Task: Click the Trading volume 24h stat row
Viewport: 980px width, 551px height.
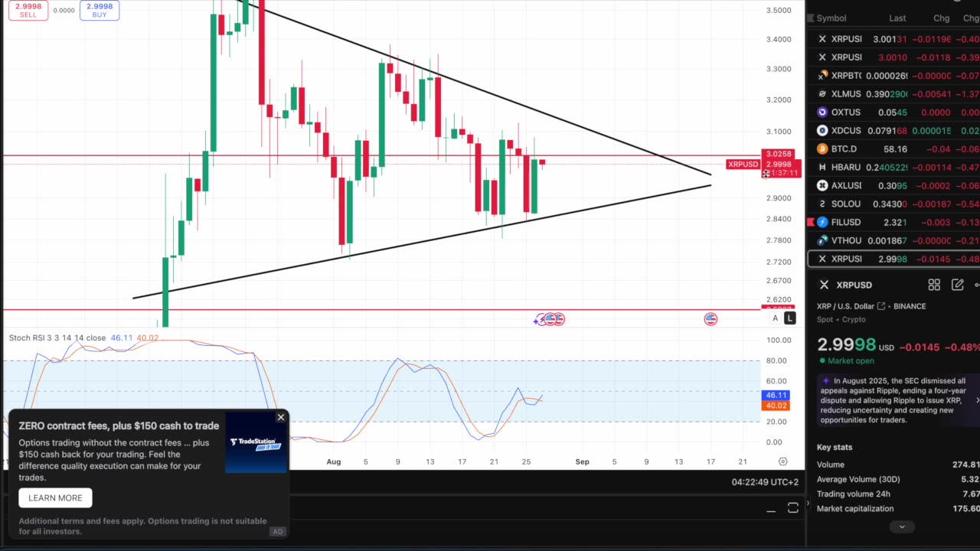Action: 898,494
